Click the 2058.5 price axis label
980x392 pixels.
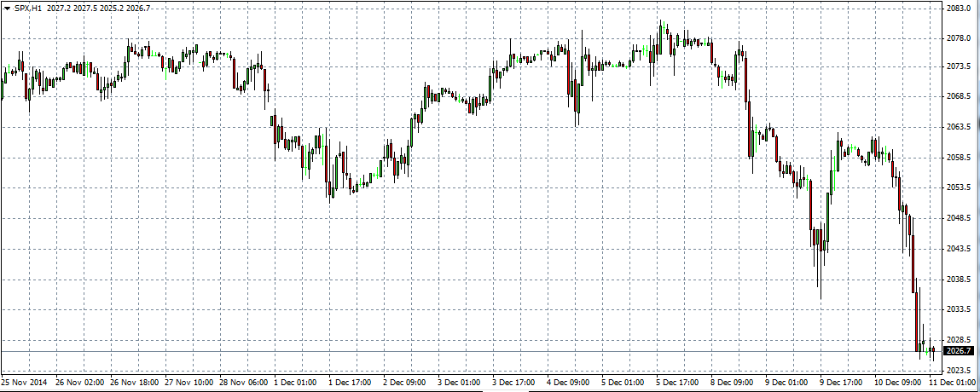point(959,158)
